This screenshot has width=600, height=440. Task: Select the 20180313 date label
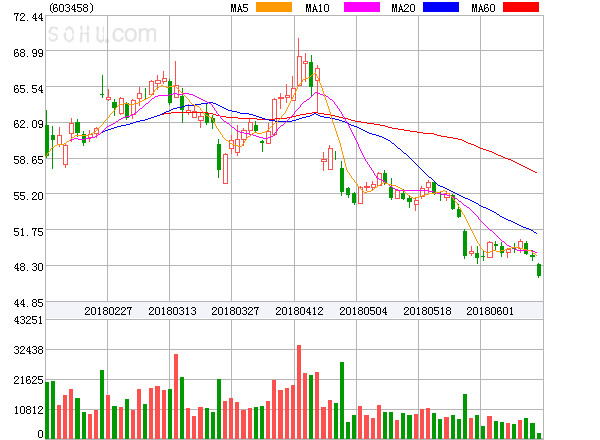(x=172, y=311)
